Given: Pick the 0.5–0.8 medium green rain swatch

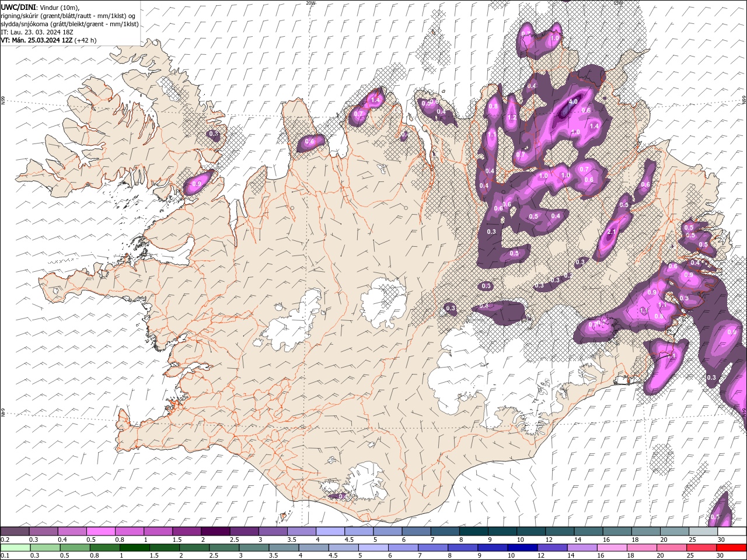Looking at the screenshot, I should point(75,548).
